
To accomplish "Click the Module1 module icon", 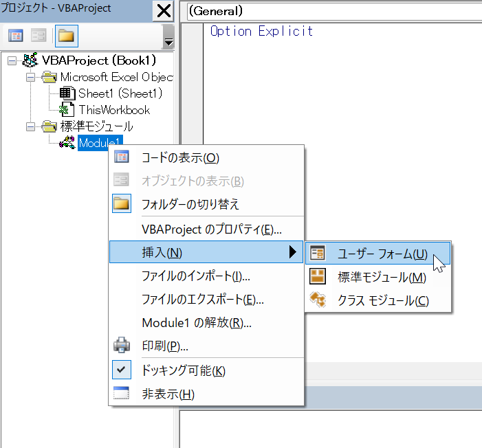I will coord(67,142).
